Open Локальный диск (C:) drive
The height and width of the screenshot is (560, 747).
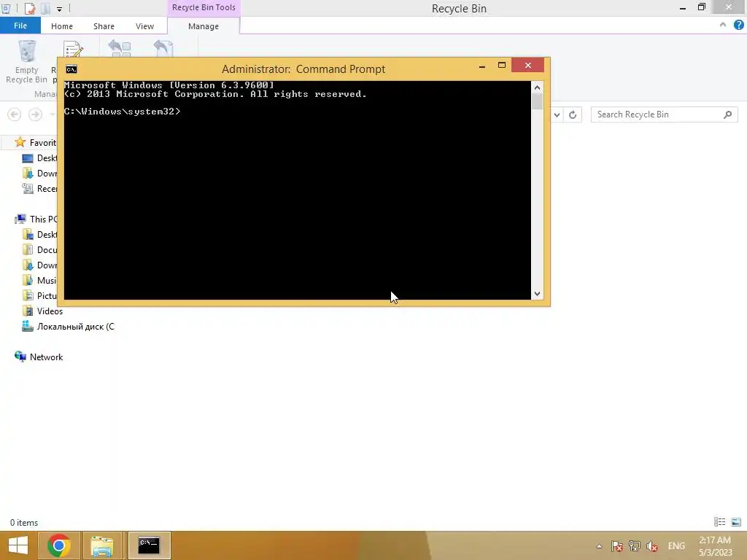pos(75,326)
